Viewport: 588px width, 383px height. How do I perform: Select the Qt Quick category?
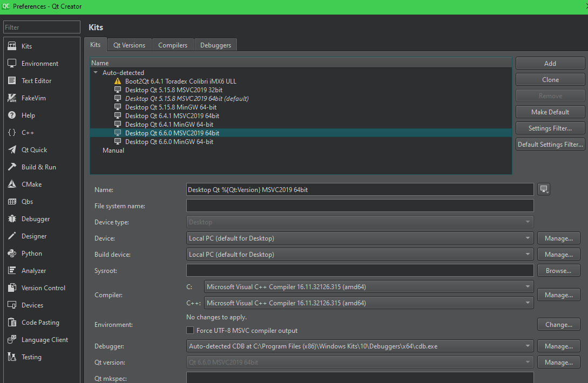click(42, 149)
